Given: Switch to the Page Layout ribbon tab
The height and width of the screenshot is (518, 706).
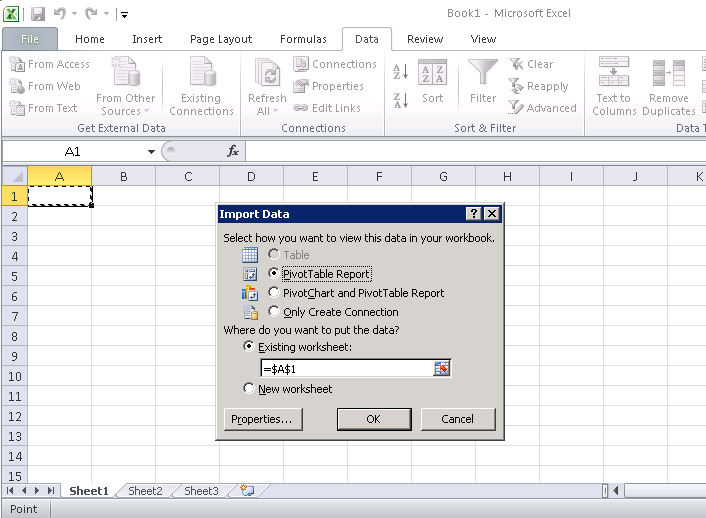Looking at the screenshot, I should pos(221,39).
